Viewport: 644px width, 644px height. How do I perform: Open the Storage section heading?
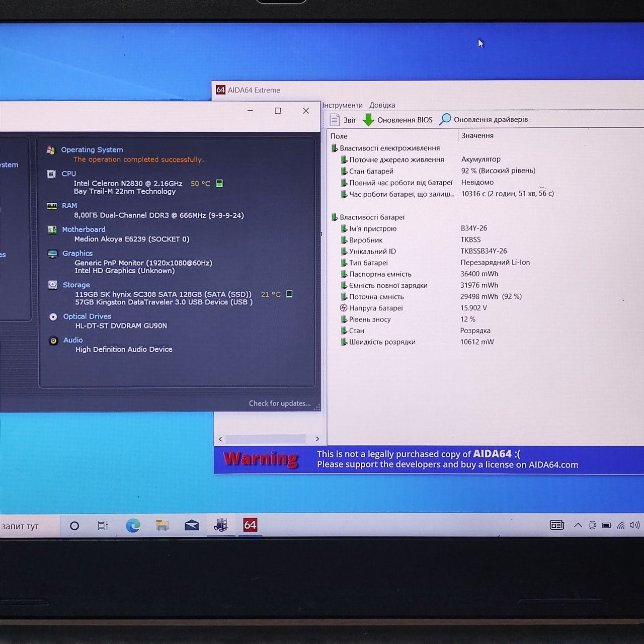[x=76, y=285]
